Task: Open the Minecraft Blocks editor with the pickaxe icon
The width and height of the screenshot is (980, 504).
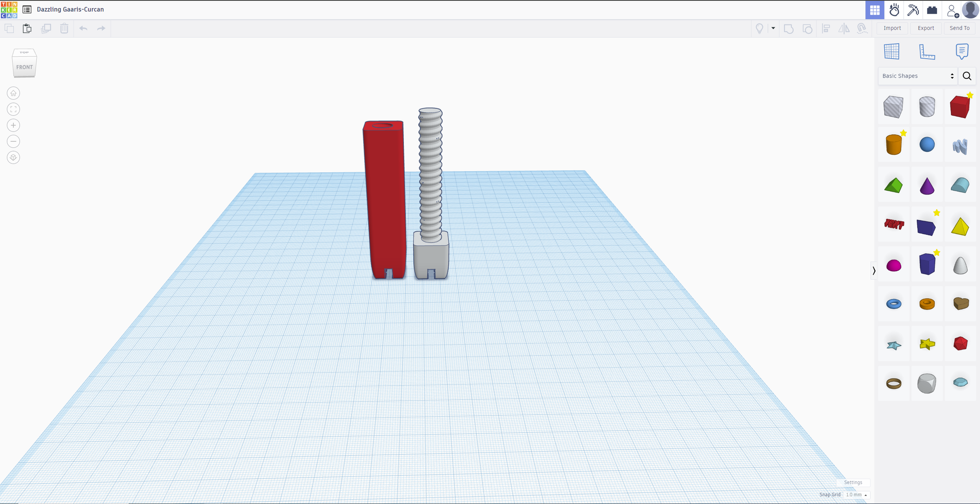Action: click(x=913, y=10)
